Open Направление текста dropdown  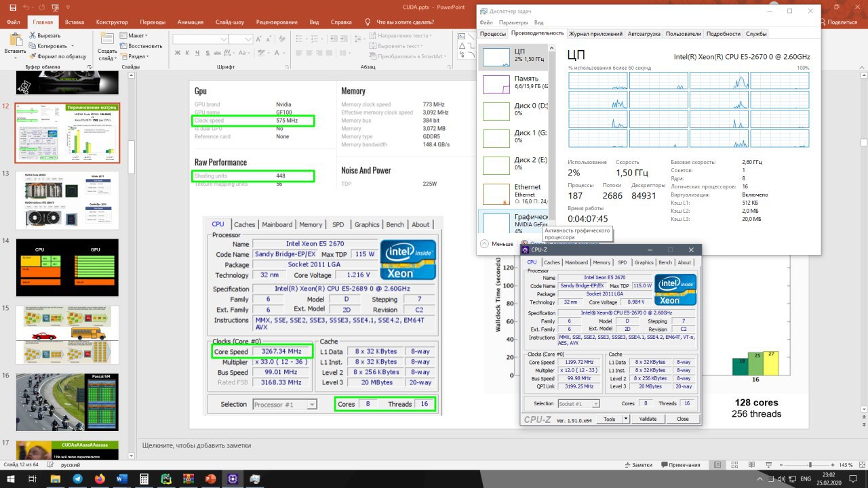[x=400, y=35]
